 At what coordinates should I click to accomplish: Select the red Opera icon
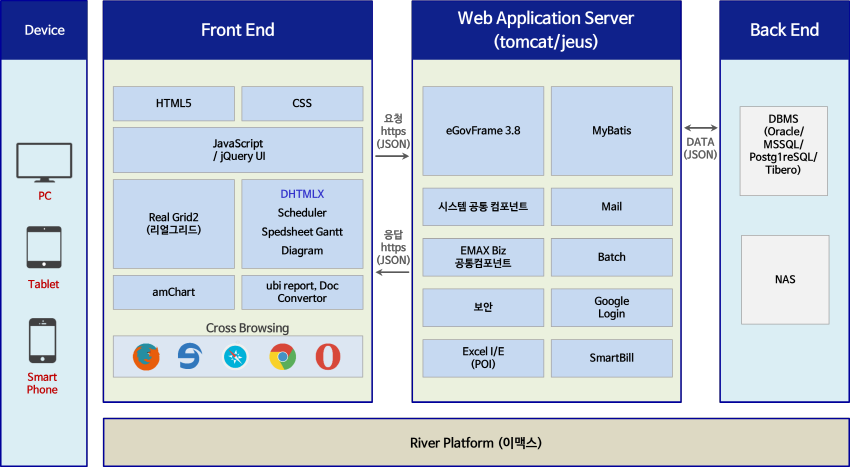327,356
